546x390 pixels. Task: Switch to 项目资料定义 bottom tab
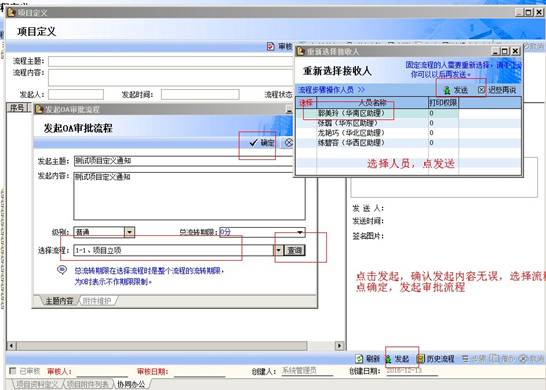(x=38, y=384)
